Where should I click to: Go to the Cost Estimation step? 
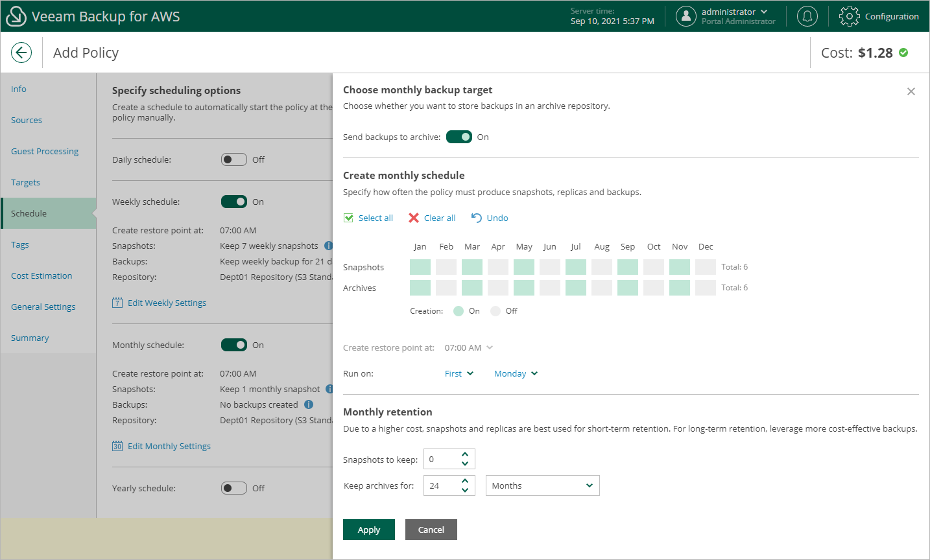[x=42, y=275]
